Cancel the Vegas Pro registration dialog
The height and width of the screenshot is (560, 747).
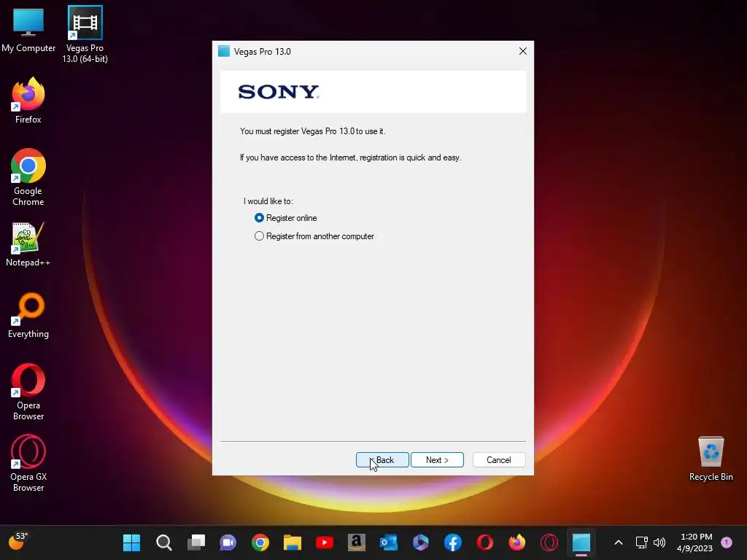pyautogui.click(x=499, y=460)
